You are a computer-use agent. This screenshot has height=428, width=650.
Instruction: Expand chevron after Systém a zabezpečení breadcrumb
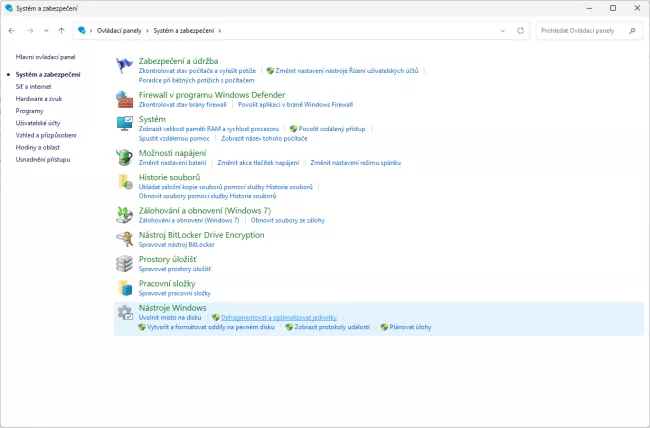click(220, 31)
